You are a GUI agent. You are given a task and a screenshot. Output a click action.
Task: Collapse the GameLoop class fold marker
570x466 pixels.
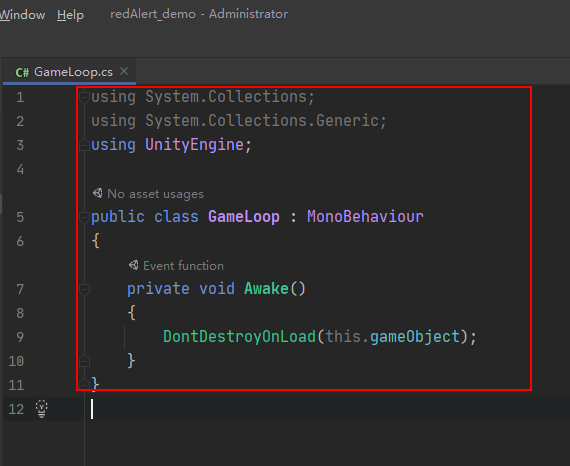click(x=84, y=217)
